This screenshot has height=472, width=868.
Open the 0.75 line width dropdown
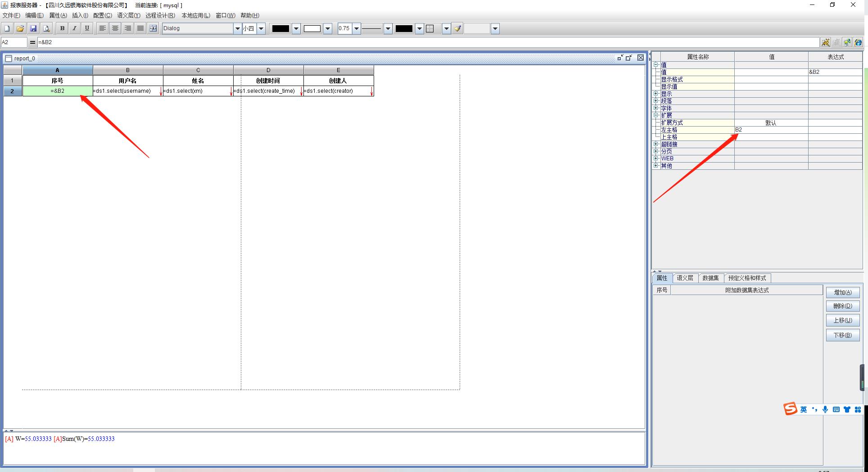click(x=357, y=28)
